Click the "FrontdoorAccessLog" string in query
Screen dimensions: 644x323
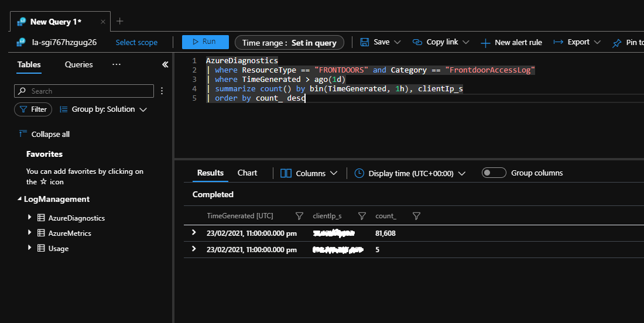(x=490, y=70)
